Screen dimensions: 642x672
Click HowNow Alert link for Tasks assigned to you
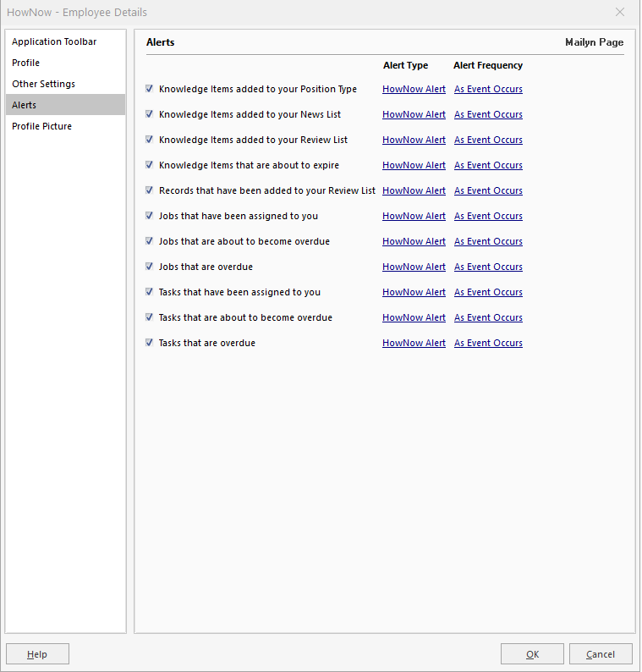tap(414, 292)
